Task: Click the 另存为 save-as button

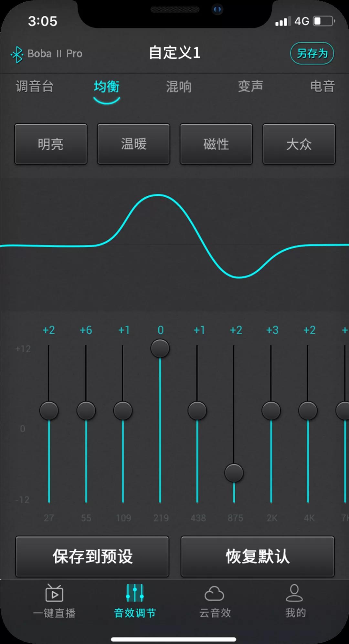Action: click(x=312, y=53)
